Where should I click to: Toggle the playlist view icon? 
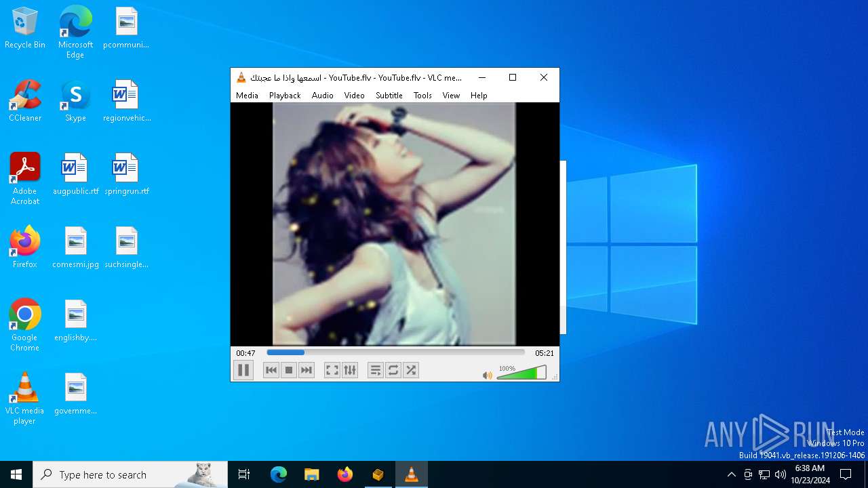pyautogui.click(x=376, y=370)
